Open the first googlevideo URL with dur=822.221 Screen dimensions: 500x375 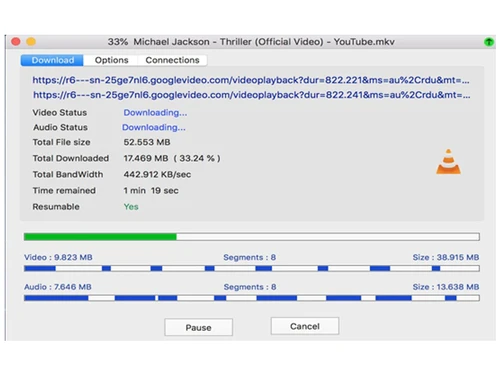251,80
